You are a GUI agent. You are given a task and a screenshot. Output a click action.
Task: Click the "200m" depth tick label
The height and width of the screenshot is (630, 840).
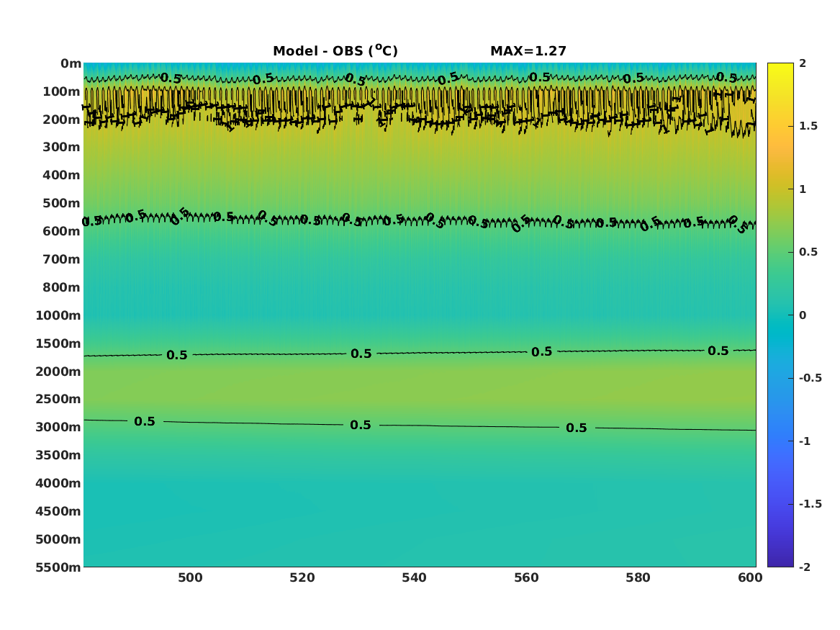[62, 120]
